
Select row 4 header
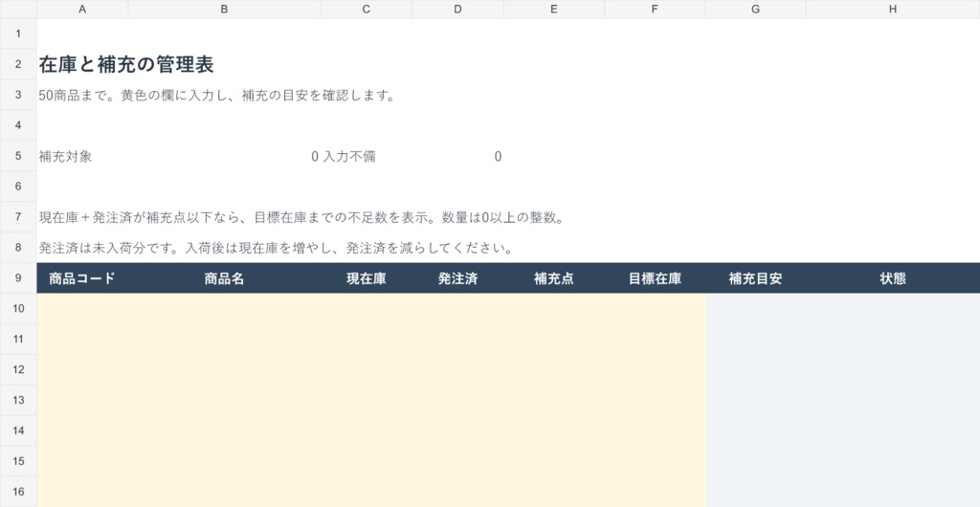pos(18,125)
